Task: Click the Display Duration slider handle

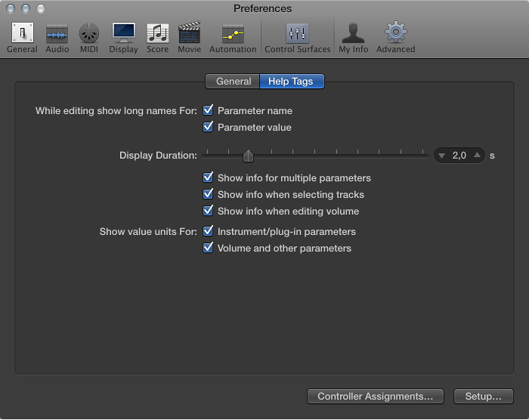Action: pyautogui.click(x=248, y=156)
